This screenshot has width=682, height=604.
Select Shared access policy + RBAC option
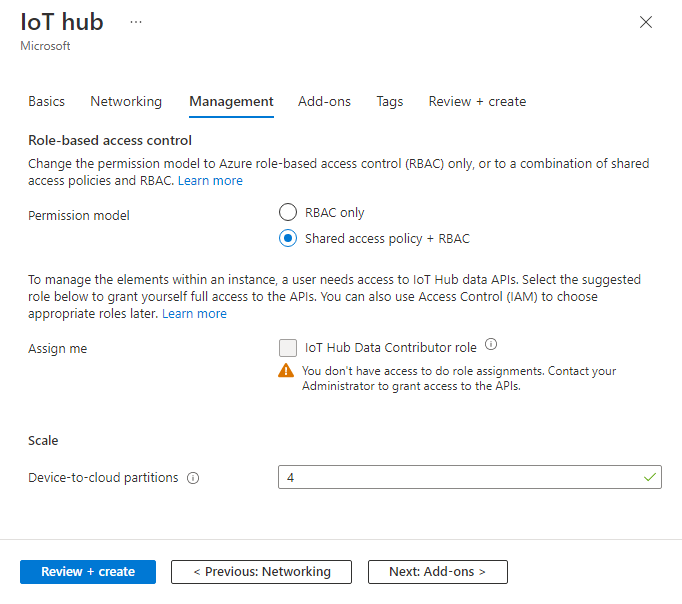(x=288, y=238)
